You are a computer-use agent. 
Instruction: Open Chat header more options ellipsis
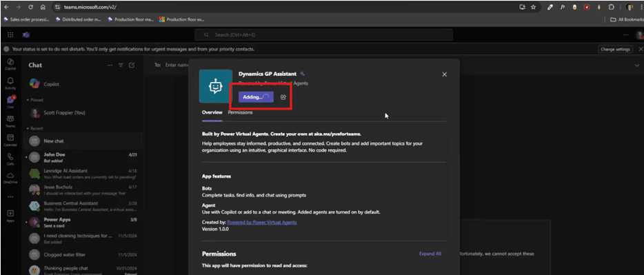coord(110,65)
